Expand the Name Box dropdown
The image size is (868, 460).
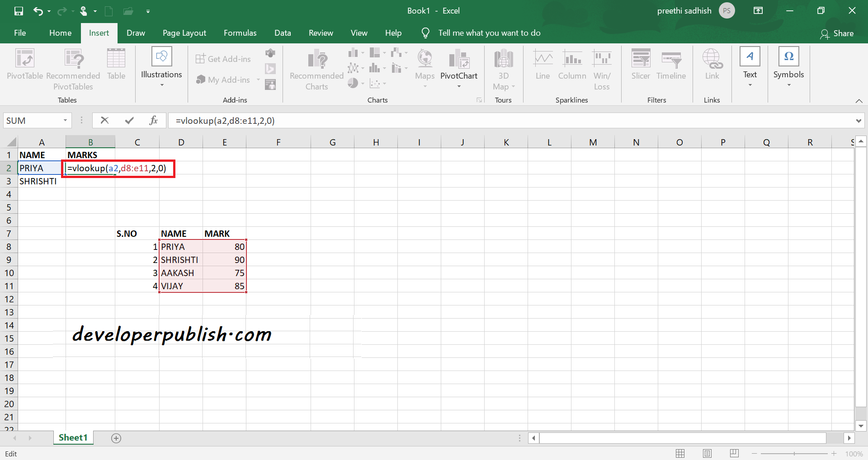click(x=65, y=120)
